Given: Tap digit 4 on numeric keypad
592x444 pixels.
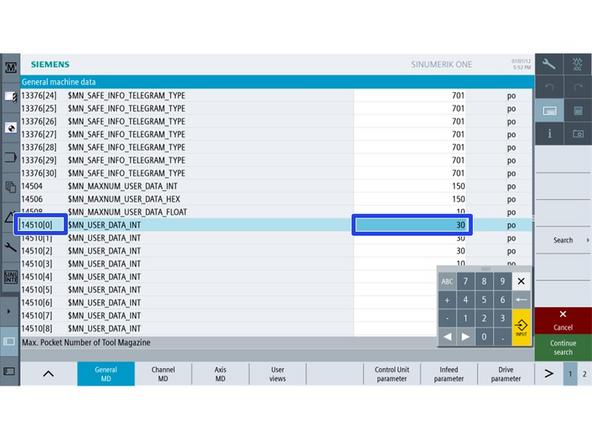Looking at the screenshot, I should [466, 300].
